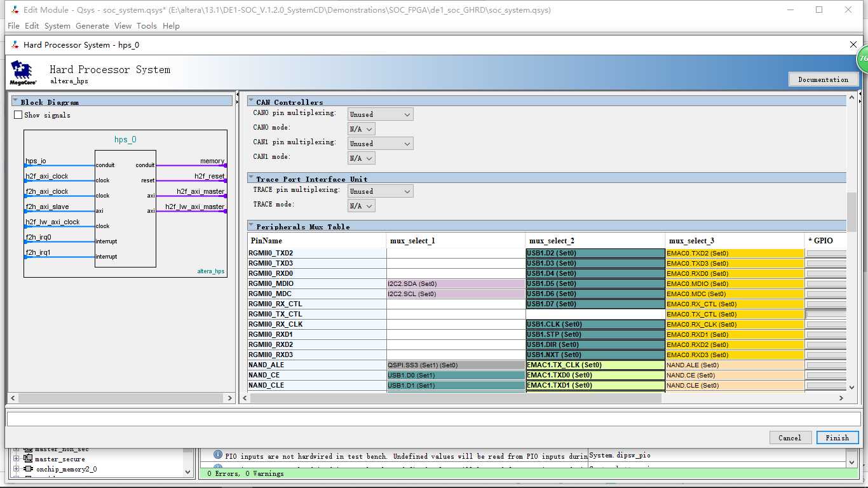Viewport: 868px width, 488px height.
Task: Select EMAC0.TXD2 (Set0) mux cell
Action: pos(735,253)
